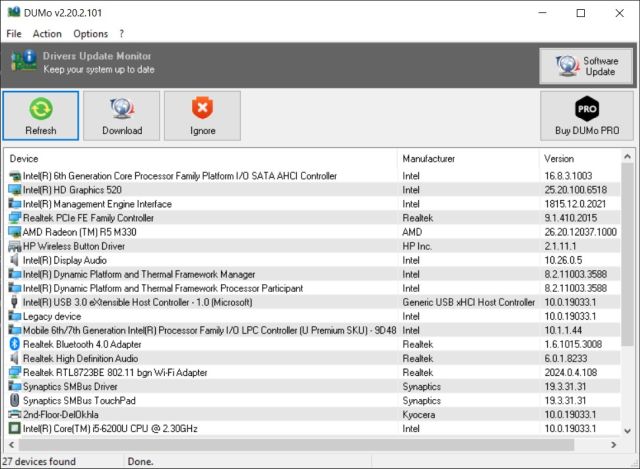640x469 pixels.
Task: Click the HP Inc. manufacturer cell
Action: pos(417,246)
